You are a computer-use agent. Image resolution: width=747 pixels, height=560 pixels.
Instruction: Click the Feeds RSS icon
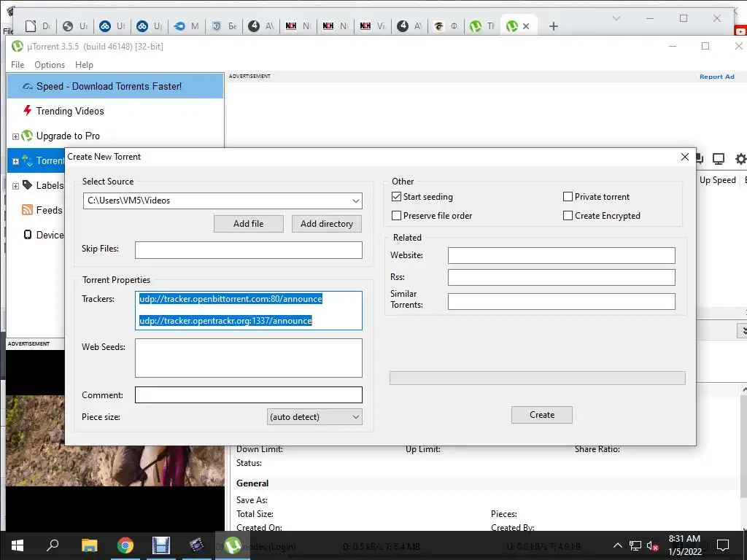[27, 210]
